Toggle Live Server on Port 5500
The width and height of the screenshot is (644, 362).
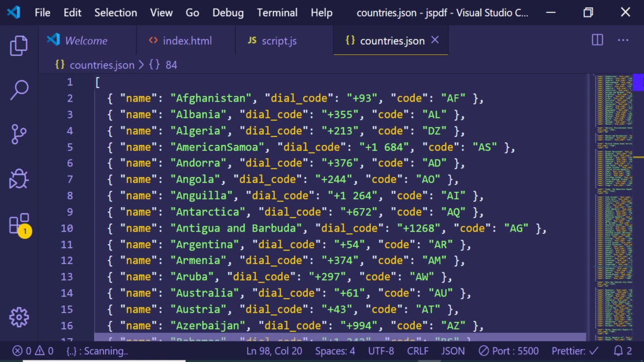pos(508,351)
